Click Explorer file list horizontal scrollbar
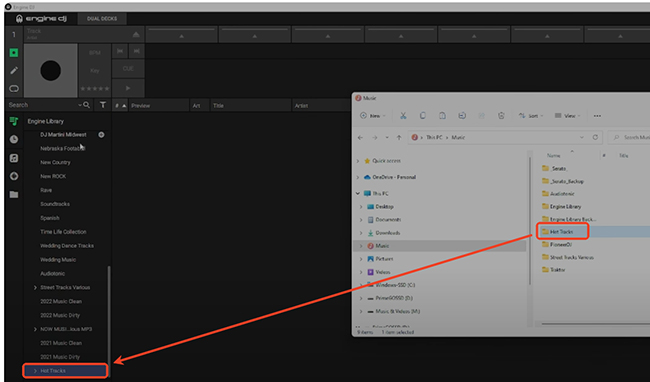The image size is (650, 382). (x=596, y=323)
